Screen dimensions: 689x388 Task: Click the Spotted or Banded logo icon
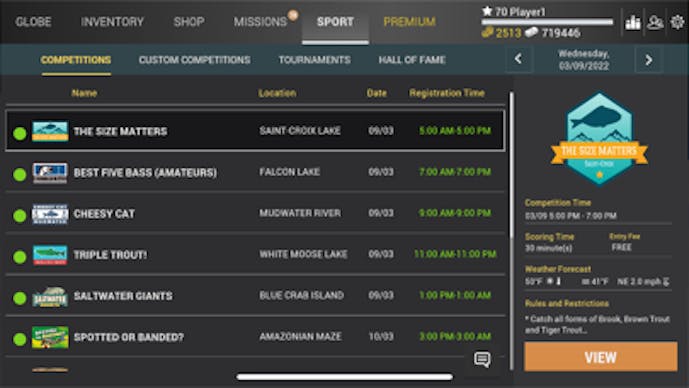pyautogui.click(x=50, y=337)
